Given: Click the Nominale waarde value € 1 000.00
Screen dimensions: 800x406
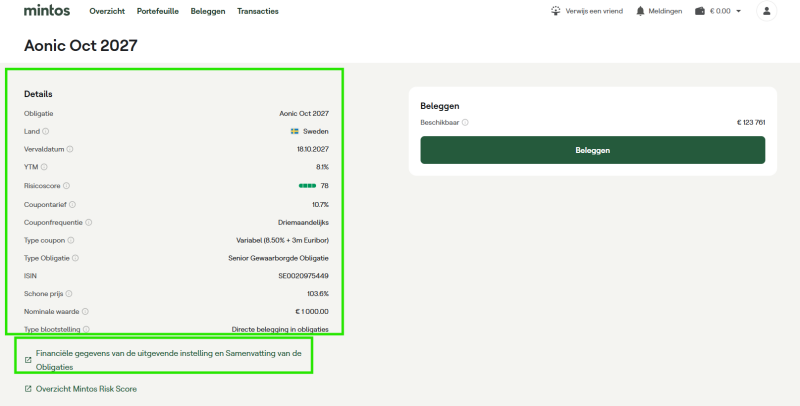Looking at the screenshot, I should pos(312,312).
